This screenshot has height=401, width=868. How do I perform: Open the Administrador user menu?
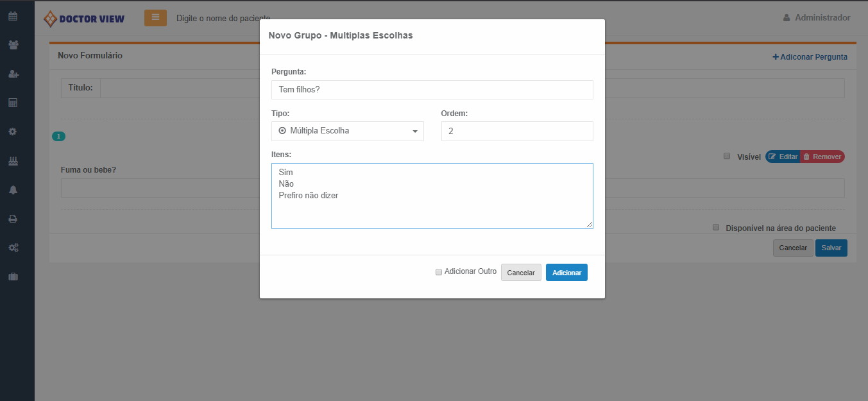coord(817,18)
